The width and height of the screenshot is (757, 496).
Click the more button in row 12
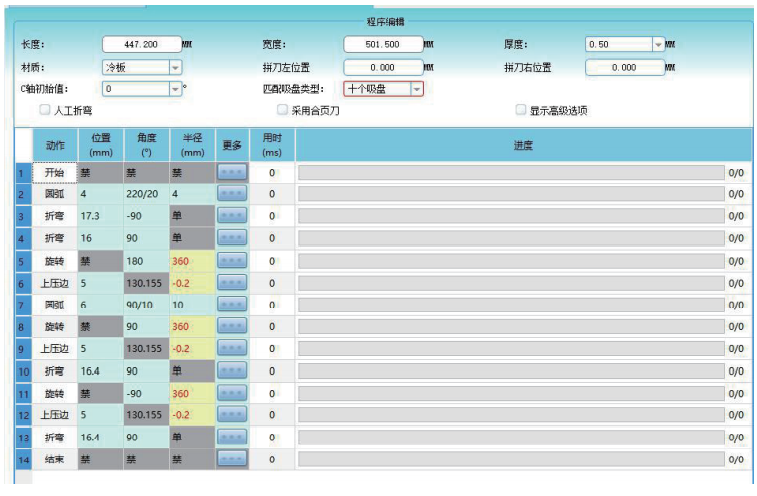pyautogui.click(x=231, y=414)
